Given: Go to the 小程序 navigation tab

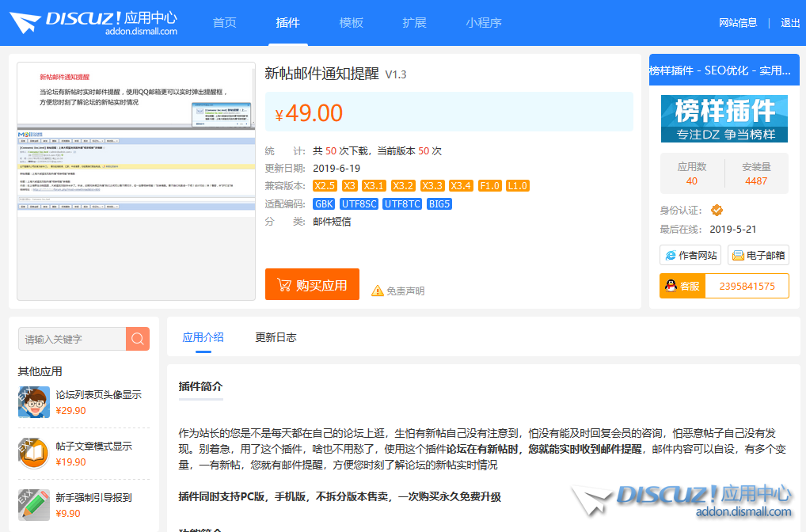Looking at the screenshot, I should [x=484, y=23].
